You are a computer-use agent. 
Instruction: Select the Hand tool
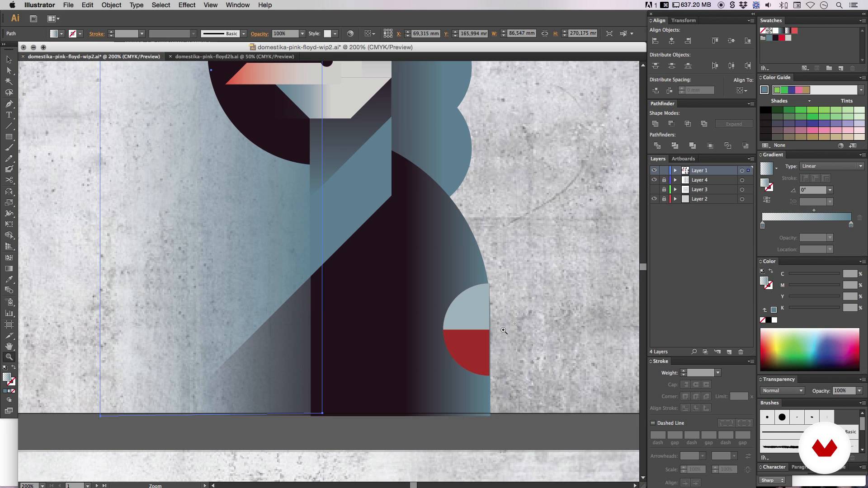tap(9, 346)
